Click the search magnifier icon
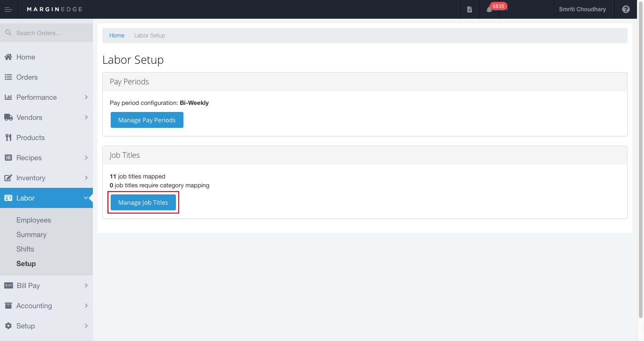644x341 pixels. tap(8, 33)
